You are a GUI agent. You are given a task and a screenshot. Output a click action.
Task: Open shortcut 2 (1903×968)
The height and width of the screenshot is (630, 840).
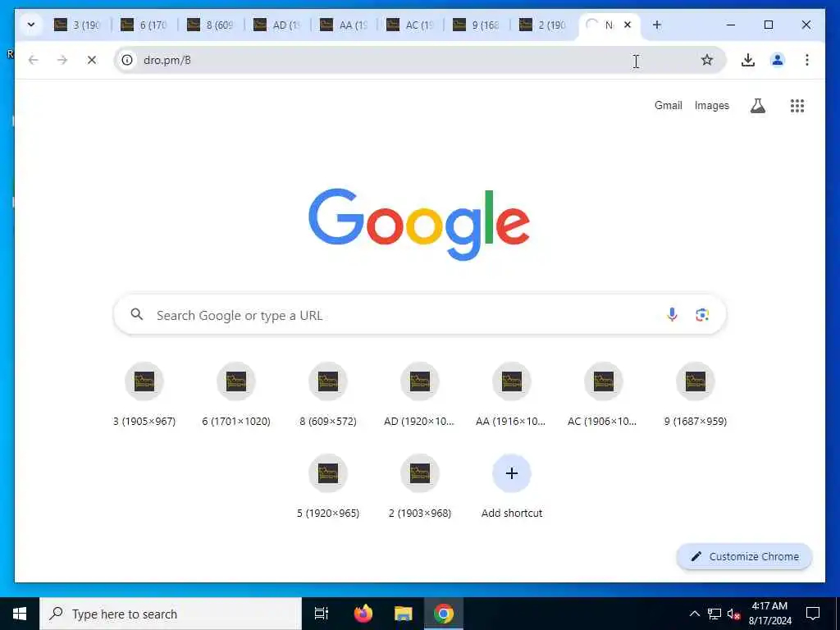[419, 486]
